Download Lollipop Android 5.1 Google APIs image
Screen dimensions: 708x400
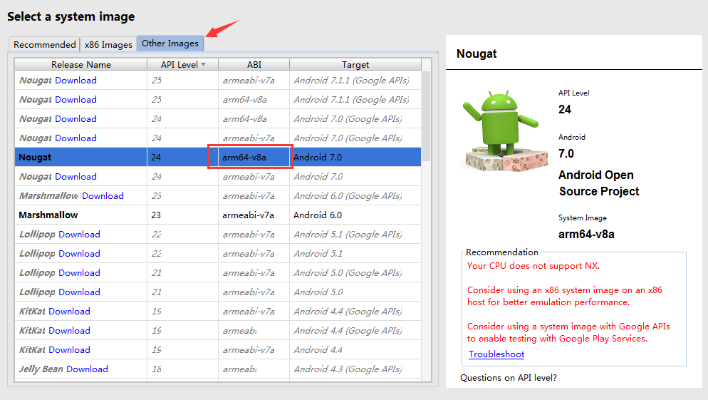(x=79, y=234)
